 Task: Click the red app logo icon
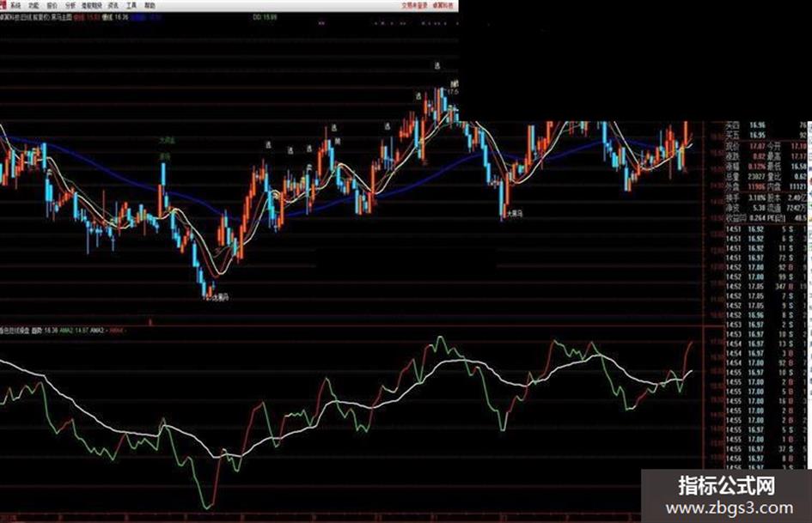coord(3,4)
